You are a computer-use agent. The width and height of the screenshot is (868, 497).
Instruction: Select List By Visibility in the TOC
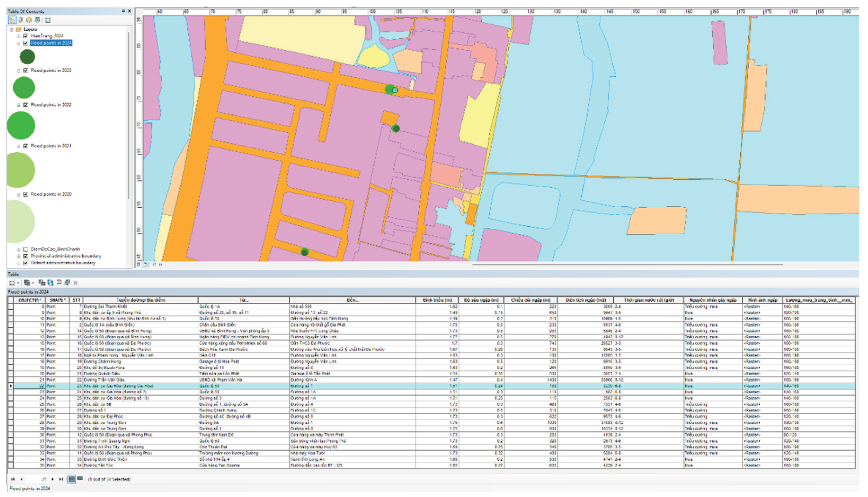coord(29,20)
